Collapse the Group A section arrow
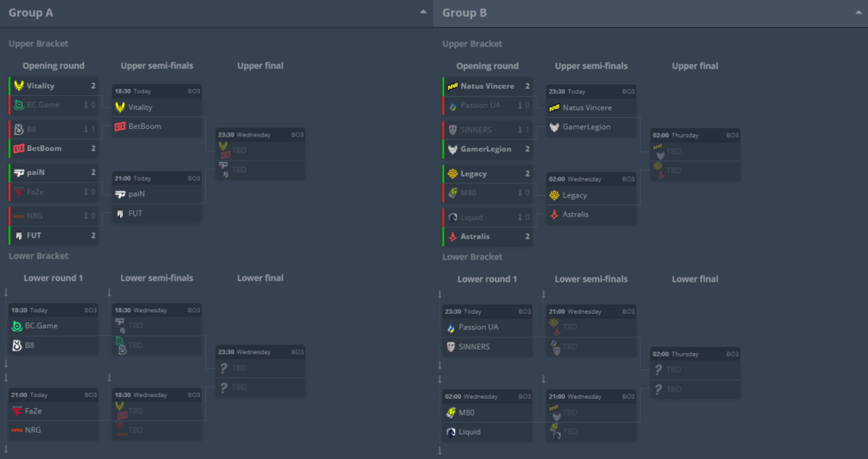This screenshot has width=868, height=459. pyautogui.click(x=423, y=12)
